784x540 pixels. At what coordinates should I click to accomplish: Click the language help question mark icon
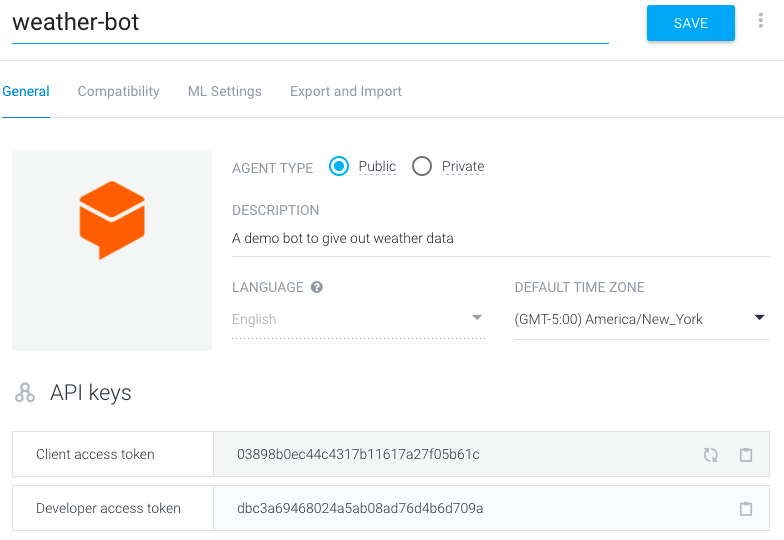click(x=316, y=287)
